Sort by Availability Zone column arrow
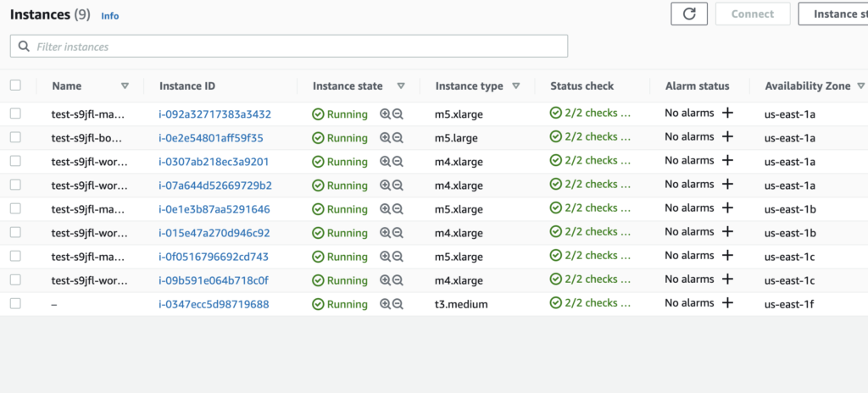868x393 pixels. (x=860, y=86)
